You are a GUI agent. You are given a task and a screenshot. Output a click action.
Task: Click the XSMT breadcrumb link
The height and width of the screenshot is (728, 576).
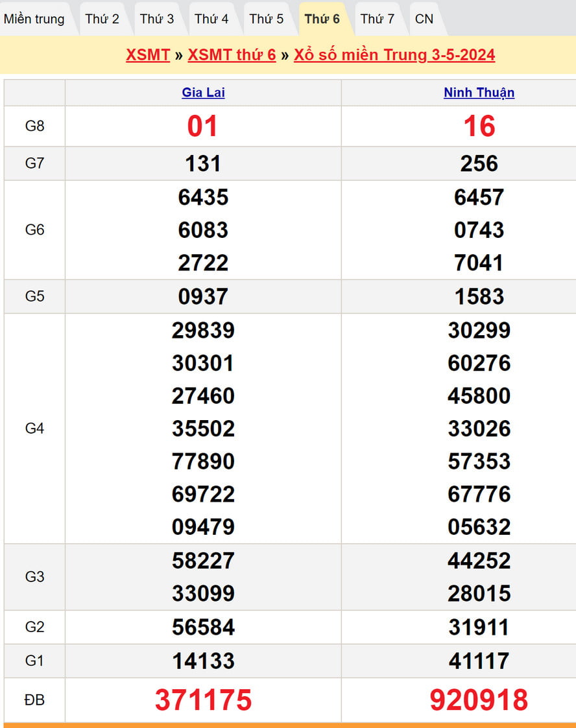click(x=148, y=54)
